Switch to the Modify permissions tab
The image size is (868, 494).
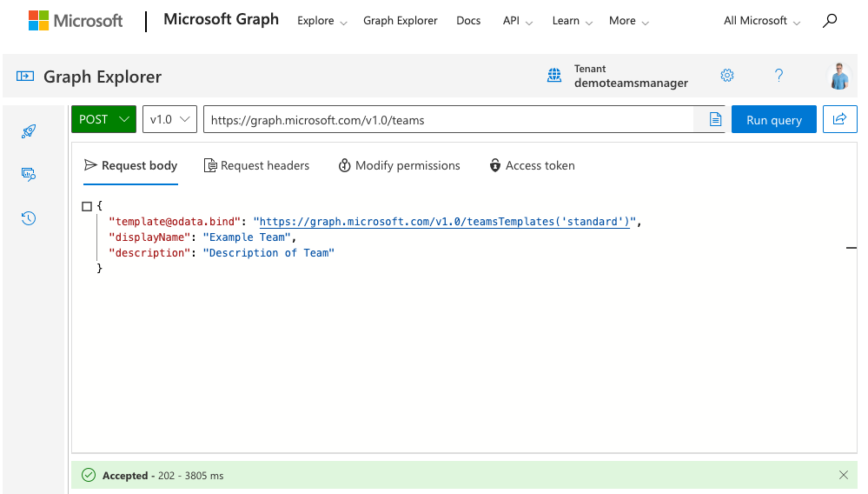(x=399, y=165)
